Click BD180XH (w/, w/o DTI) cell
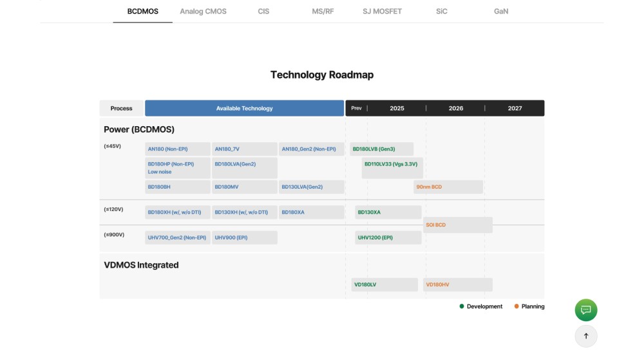Screen dimensions: 644x354 click(178, 212)
